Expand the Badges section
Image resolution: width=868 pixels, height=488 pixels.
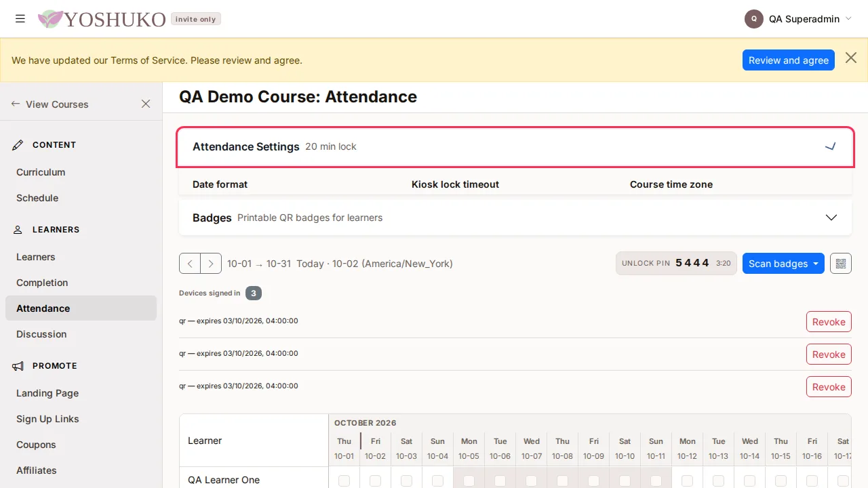[x=515, y=218]
